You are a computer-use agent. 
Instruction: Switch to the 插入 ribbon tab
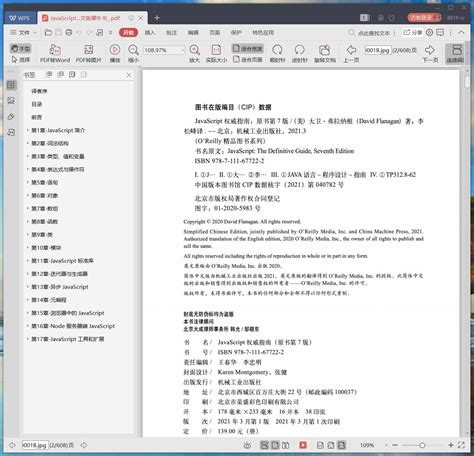pyautogui.click(x=150, y=32)
